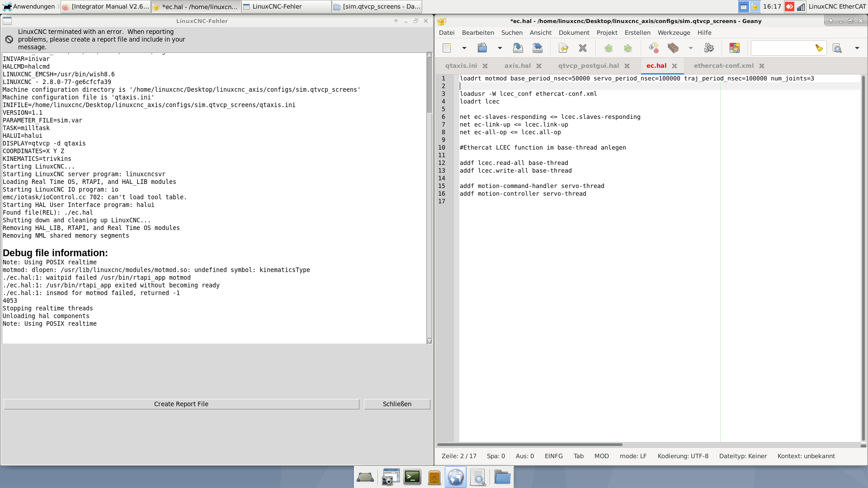Open the home folder icon in dock
This screenshot has height=488, width=868.
502,477
